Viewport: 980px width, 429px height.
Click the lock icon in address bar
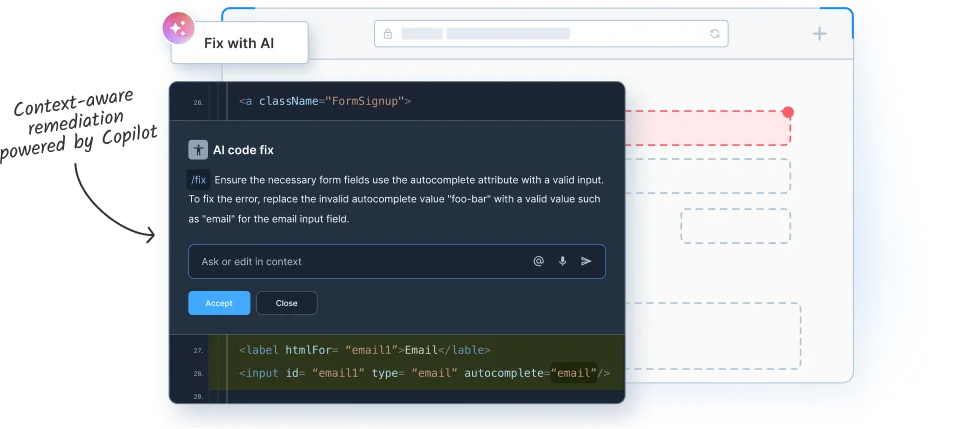click(x=388, y=34)
